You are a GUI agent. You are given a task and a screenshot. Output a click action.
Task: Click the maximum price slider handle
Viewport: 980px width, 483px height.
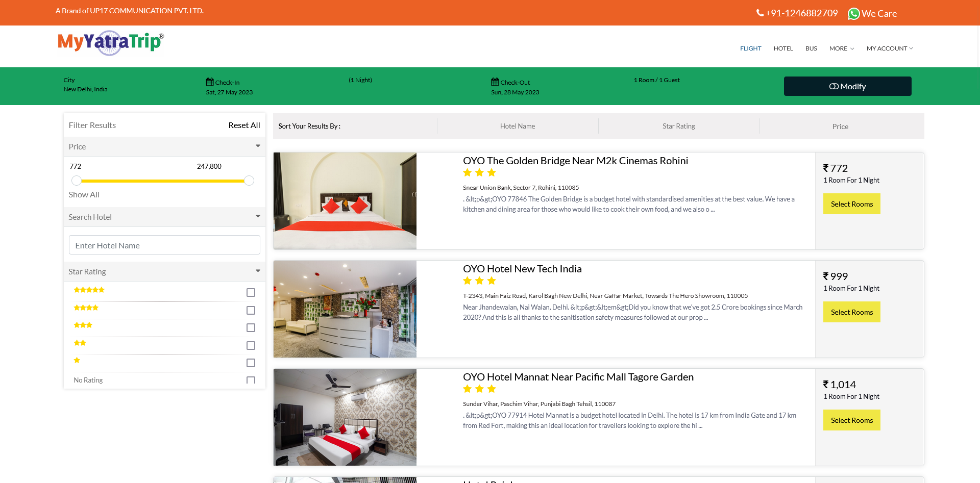tap(249, 181)
